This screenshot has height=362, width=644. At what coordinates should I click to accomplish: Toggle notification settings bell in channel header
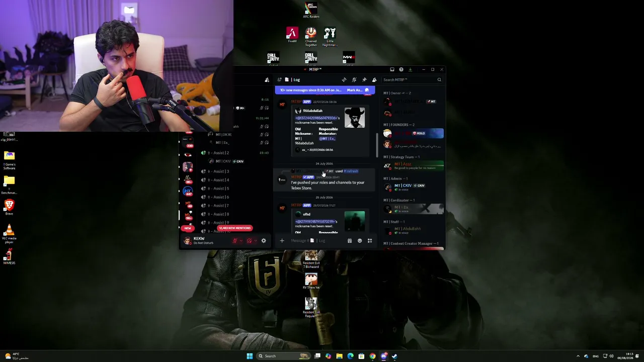[x=354, y=79]
